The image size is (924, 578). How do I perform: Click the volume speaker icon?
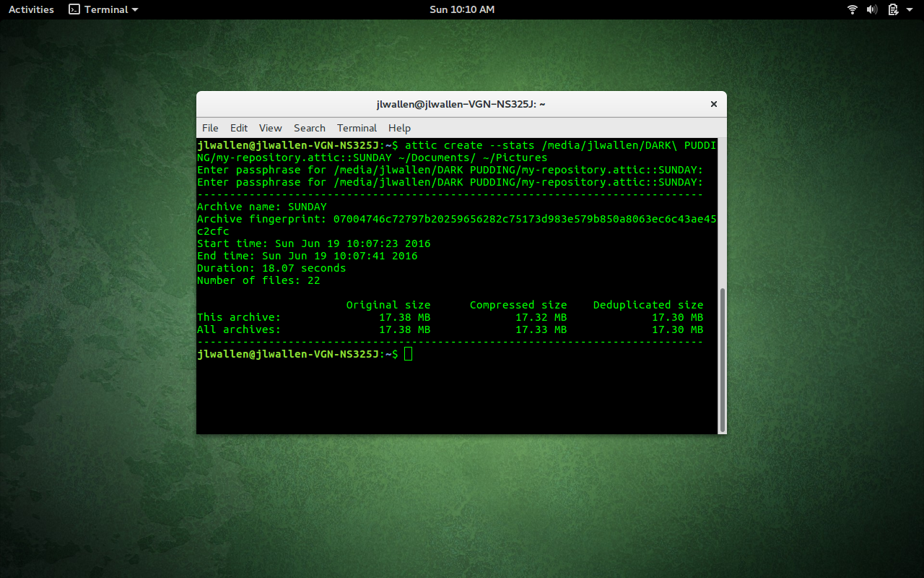coord(872,9)
